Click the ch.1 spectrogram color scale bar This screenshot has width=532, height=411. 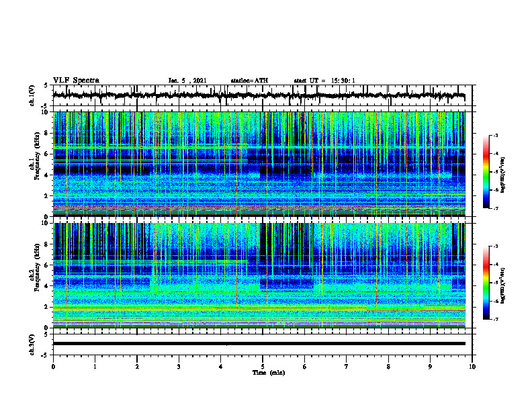(x=486, y=172)
